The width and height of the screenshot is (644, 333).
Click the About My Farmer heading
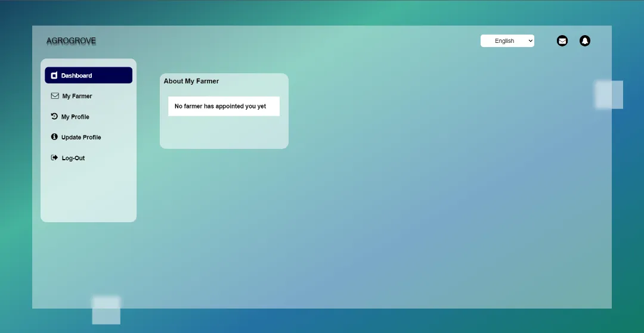click(x=191, y=81)
